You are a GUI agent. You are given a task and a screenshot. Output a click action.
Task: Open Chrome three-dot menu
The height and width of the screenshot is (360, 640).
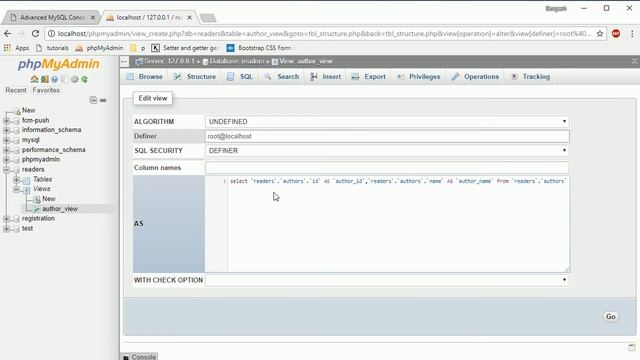point(632,33)
